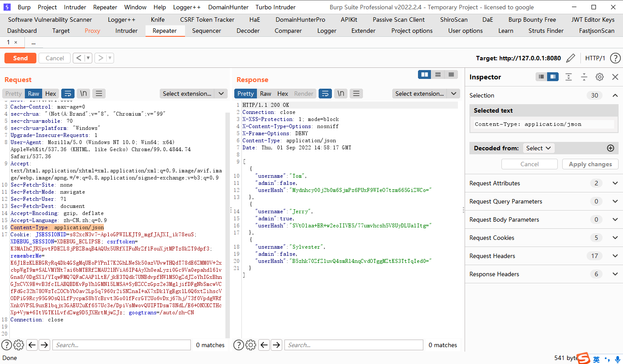Open Request search settings gear icon

pyautogui.click(x=19, y=345)
